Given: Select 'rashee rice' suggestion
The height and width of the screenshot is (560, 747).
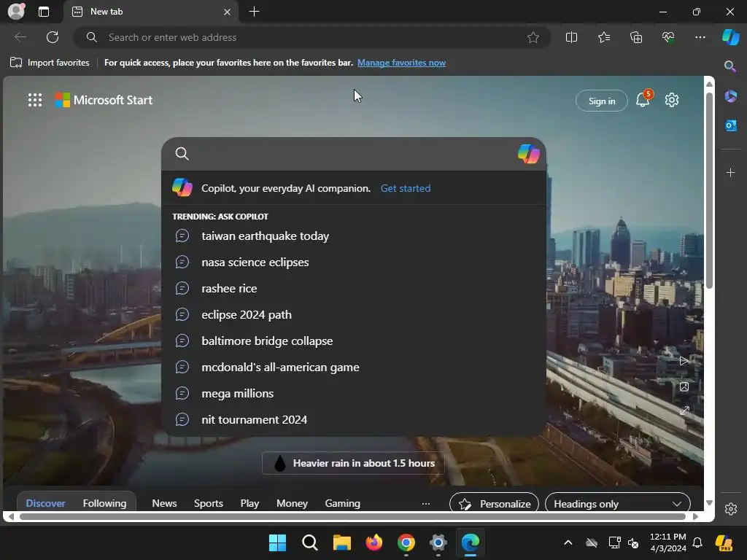Looking at the screenshot, I should click(x=354, y=288).
